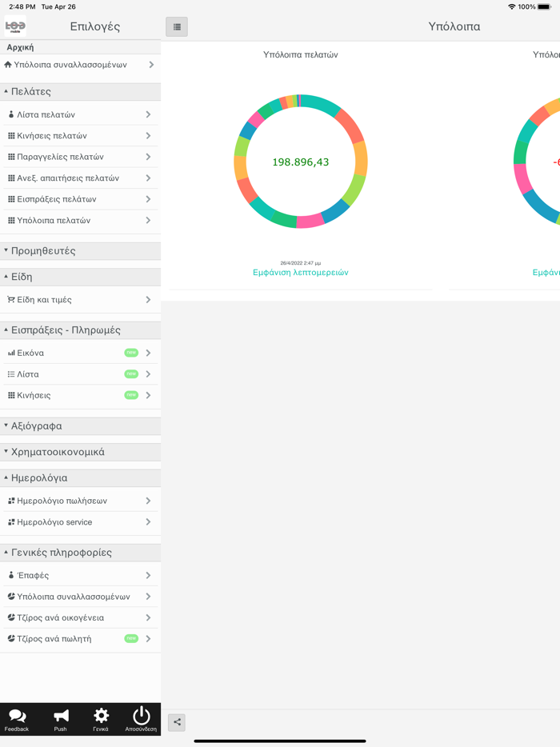Viewport: 560px width, 747px height.
Task: Open Είδη και τιμές menu item
Action: click(80, 300)
